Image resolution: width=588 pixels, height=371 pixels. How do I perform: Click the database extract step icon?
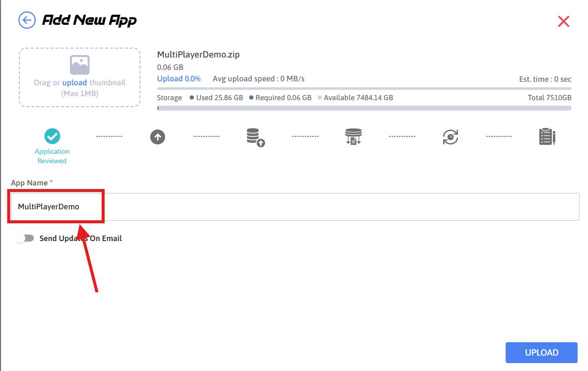(x=353, y=136)
